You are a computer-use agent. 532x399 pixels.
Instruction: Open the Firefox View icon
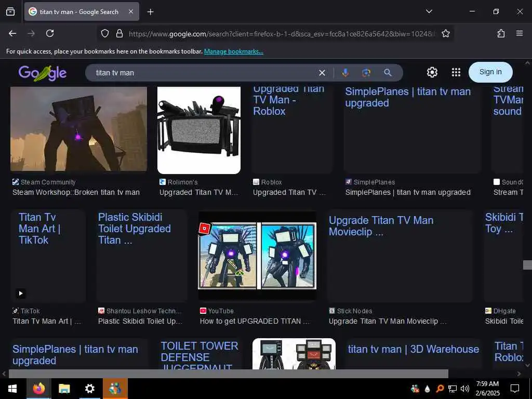(10, 11)
